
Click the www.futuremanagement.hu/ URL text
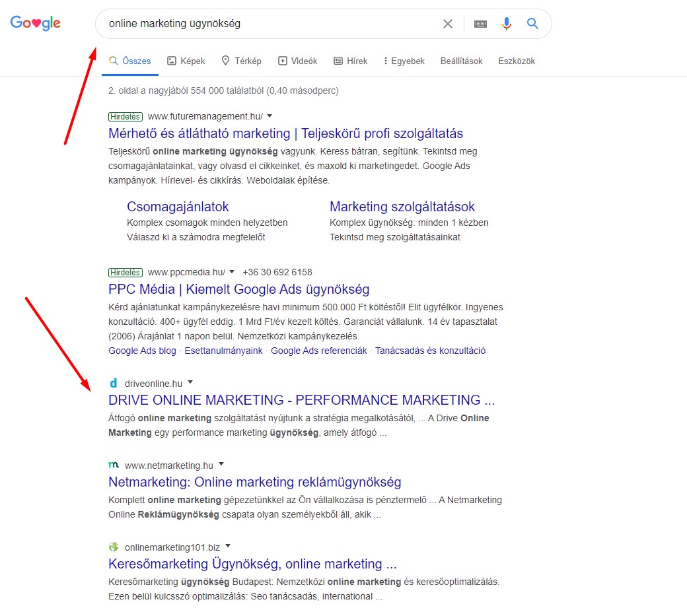tap(205, 116)
